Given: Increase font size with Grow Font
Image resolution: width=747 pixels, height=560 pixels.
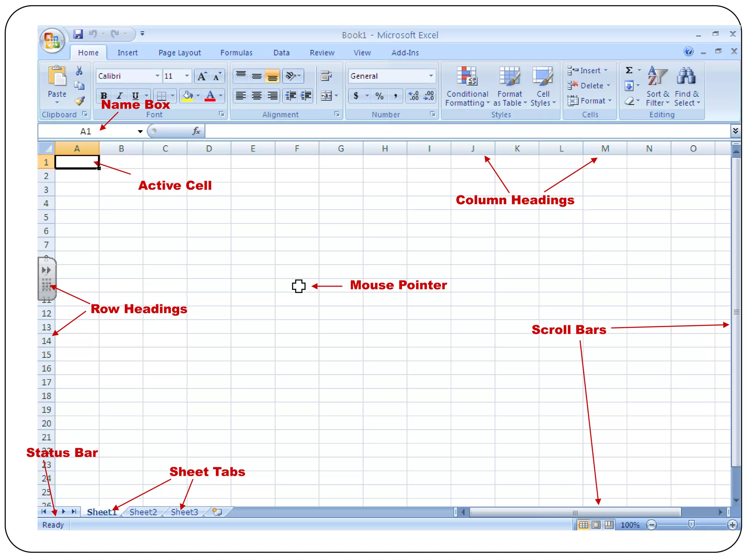Looking at the screenshot, I should click(x=202, y=76).
